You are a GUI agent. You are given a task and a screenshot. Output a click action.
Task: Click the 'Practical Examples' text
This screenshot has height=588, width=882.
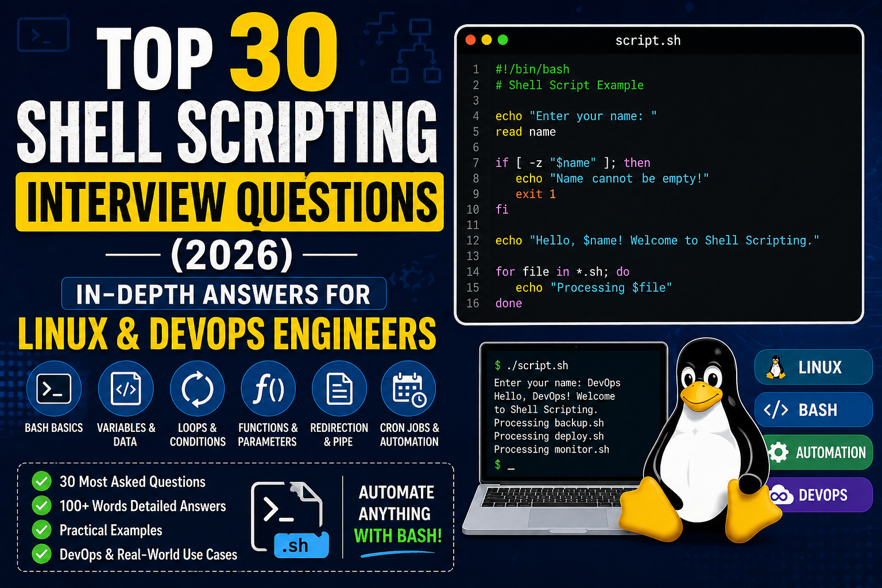(111, 529)
